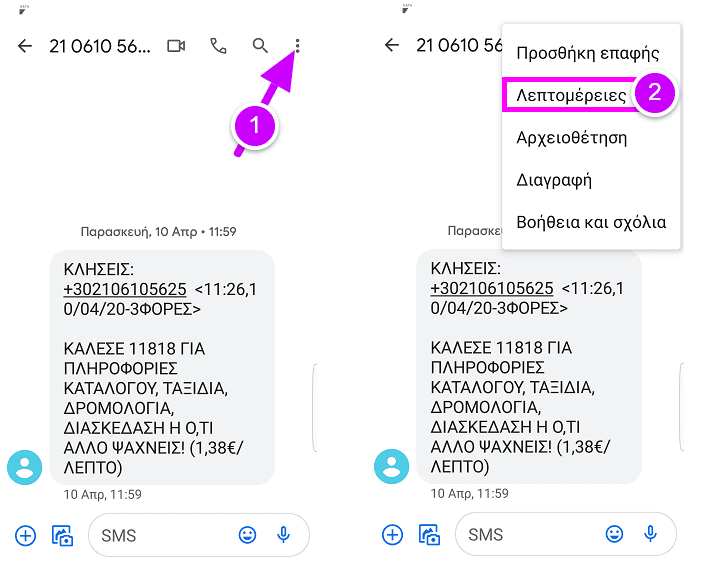Go back using right screen's back arrow
The image size is (706, 564).
(392, 45)
